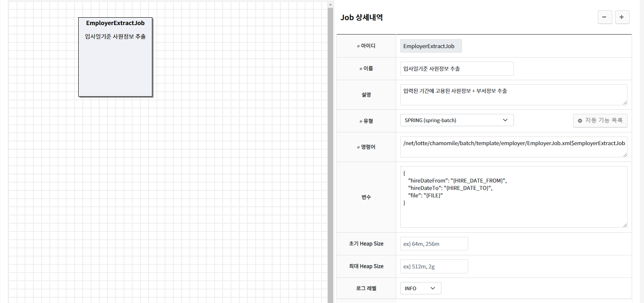This screenshot has width=644, height=303.
Task: Click the 아이디 row label
Action: click(x=366, y=46)
